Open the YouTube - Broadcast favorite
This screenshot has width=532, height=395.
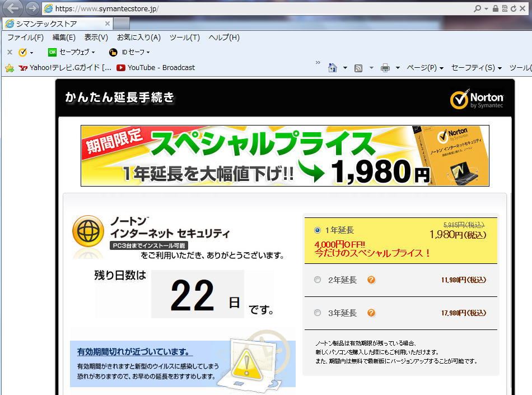click(x=156, y=68)
